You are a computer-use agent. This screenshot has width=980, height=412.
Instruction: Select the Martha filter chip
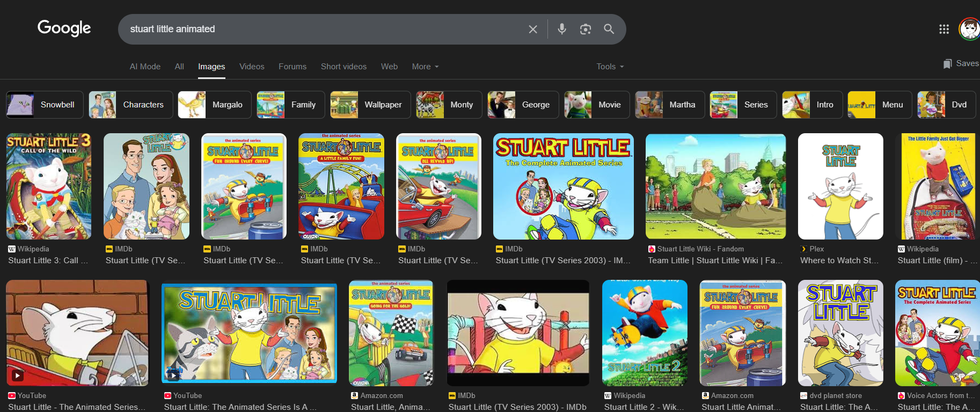coord(670,105)
